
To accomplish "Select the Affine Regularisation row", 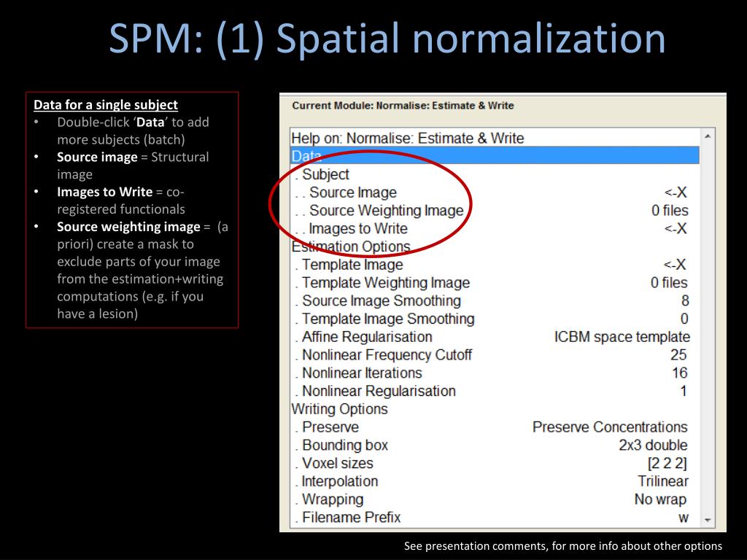I will pyautogui.click(x=495, y=337).
